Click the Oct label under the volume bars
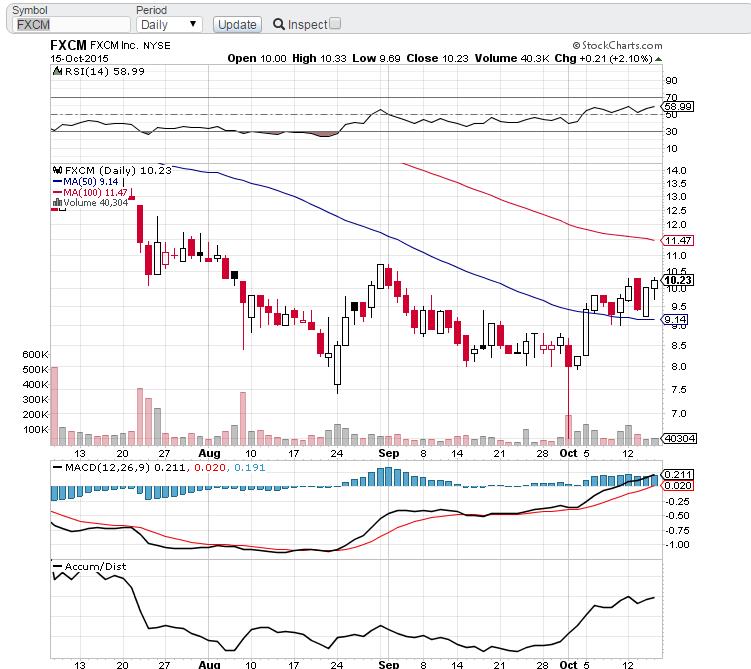 569,454
